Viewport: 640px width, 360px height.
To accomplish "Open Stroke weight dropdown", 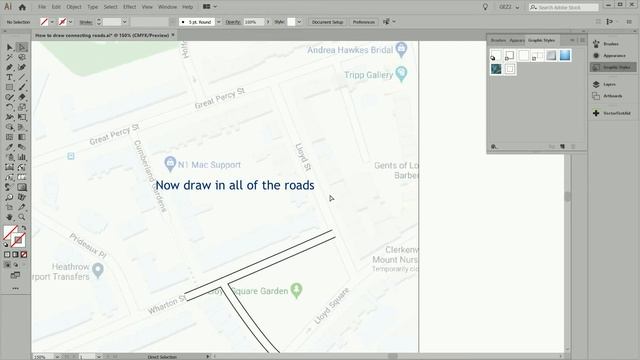I will [x=124, y=22].
